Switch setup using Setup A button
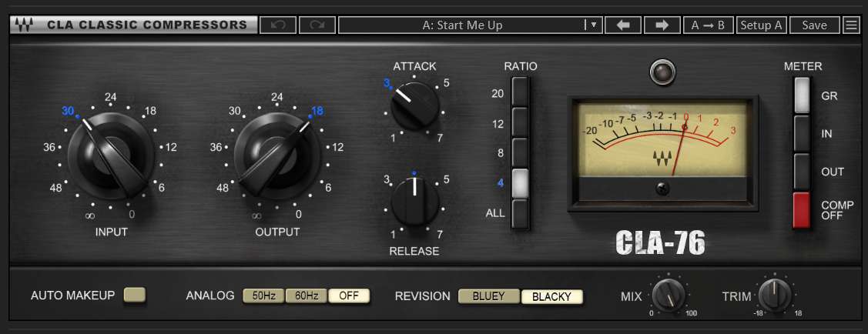Viewport: 868px width, 334px height. tap(760, 25)
